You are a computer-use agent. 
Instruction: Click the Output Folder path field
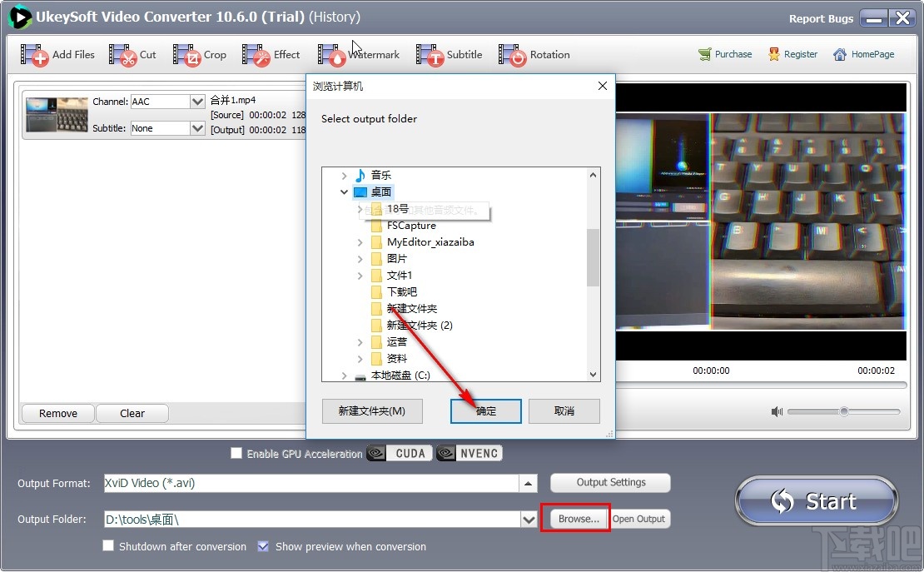pos(312,520)
